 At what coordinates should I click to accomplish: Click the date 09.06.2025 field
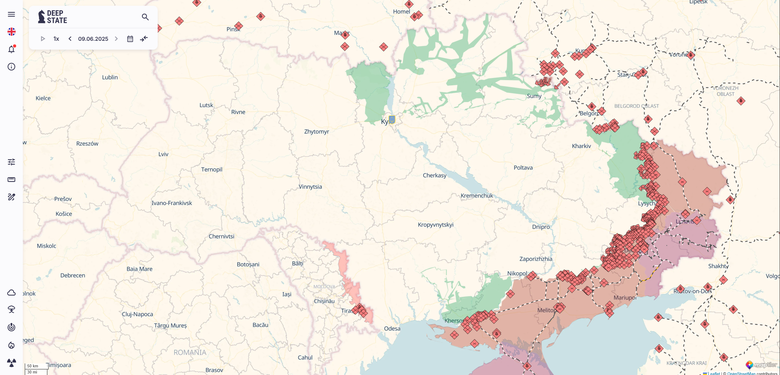[x=93, y=39]
